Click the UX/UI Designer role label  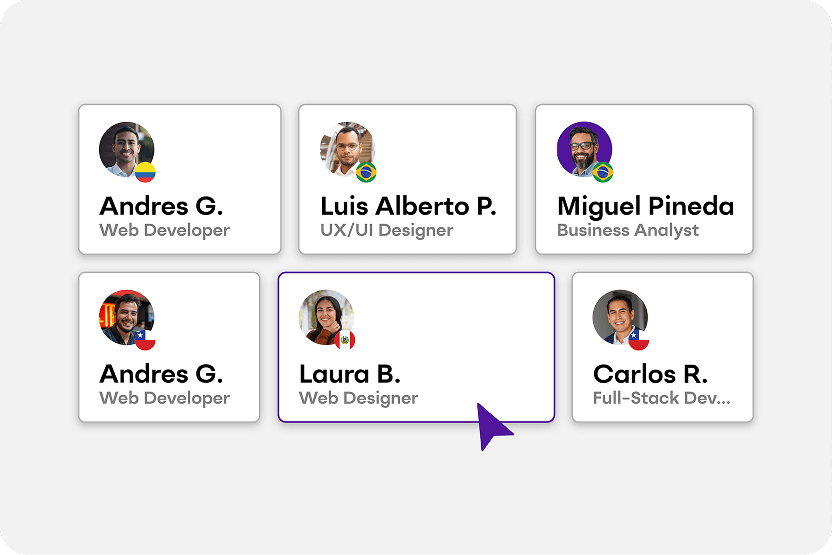tap(387, 231)
